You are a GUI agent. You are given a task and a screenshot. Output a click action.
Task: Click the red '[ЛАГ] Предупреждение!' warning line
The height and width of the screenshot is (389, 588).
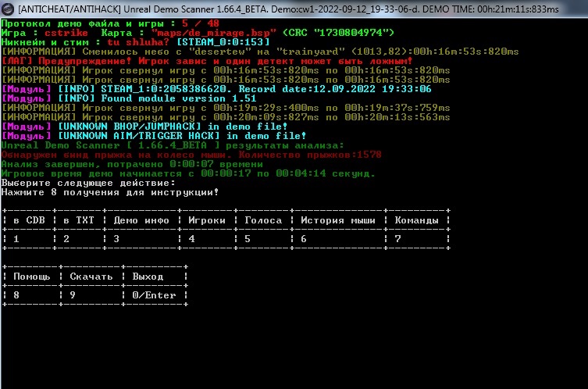tap(207, 61)
